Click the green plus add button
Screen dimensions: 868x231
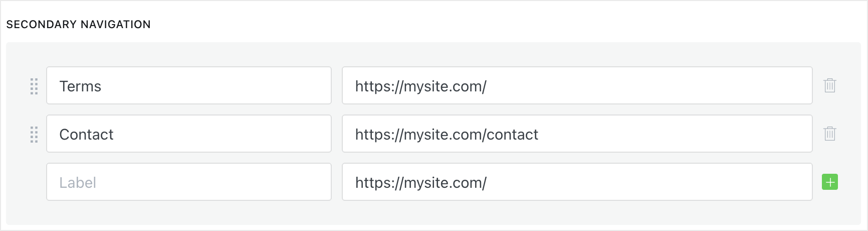830,182
